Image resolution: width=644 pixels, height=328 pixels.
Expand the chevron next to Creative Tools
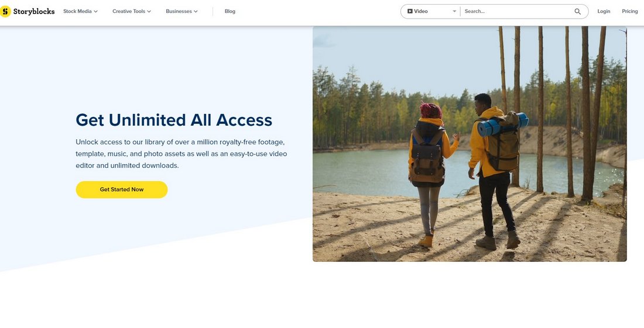click(149, 12)
